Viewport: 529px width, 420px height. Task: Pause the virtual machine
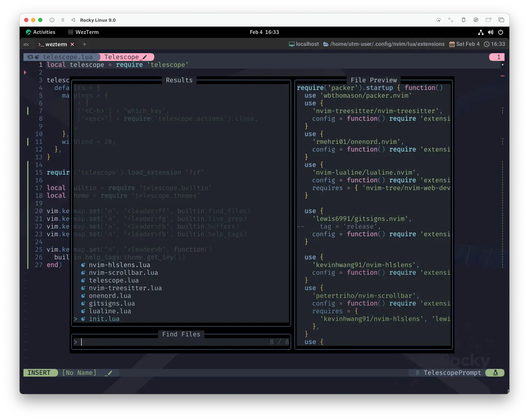tap(63, 20)
